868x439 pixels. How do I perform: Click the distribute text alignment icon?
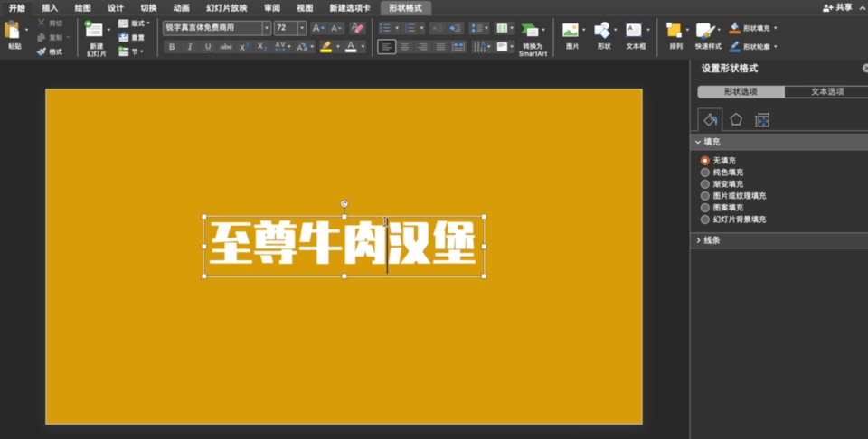pos(459,47)
